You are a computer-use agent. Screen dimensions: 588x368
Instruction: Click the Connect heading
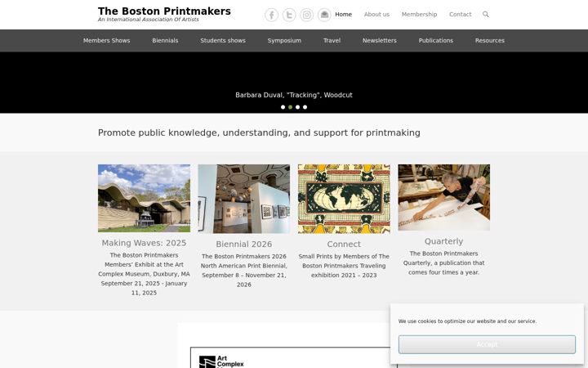(344, 244)
